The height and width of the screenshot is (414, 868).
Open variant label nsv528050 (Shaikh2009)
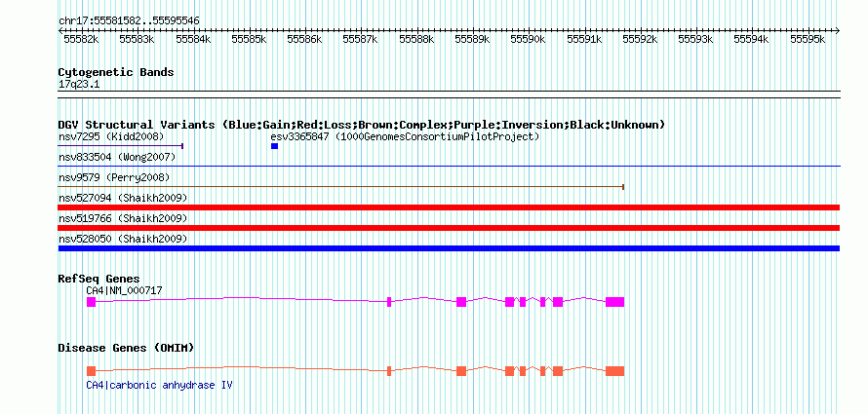(123, 240)
